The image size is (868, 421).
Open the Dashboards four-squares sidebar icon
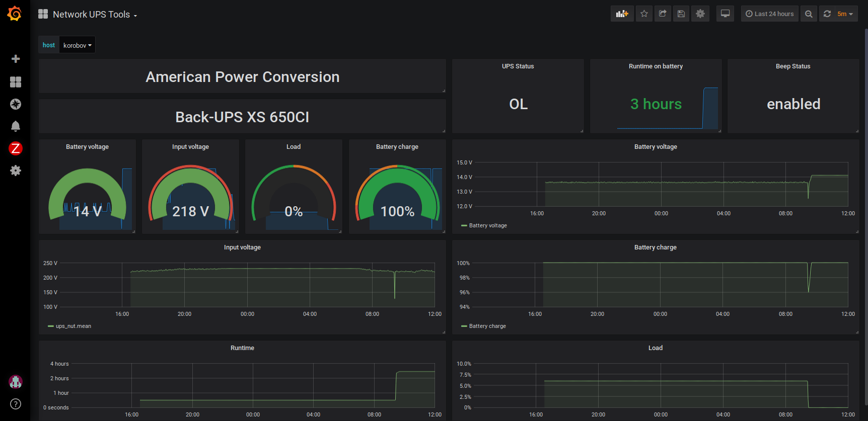click(16, 82)
